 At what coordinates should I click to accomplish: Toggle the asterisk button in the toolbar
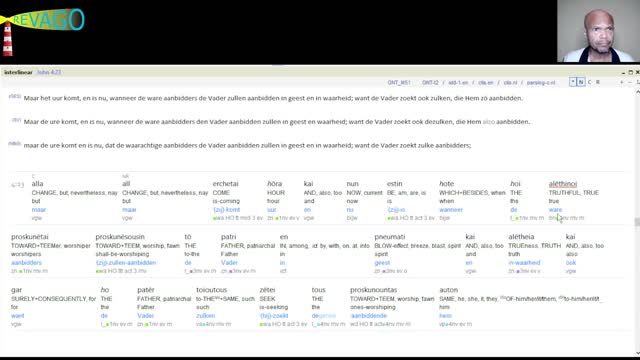click(x=573, y=82)
